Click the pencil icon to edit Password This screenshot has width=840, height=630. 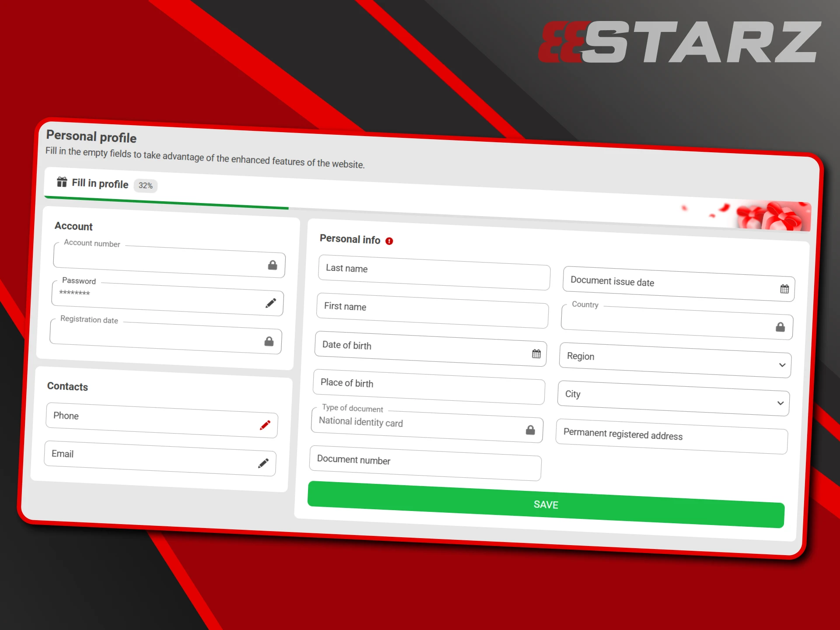pos(271,303)
